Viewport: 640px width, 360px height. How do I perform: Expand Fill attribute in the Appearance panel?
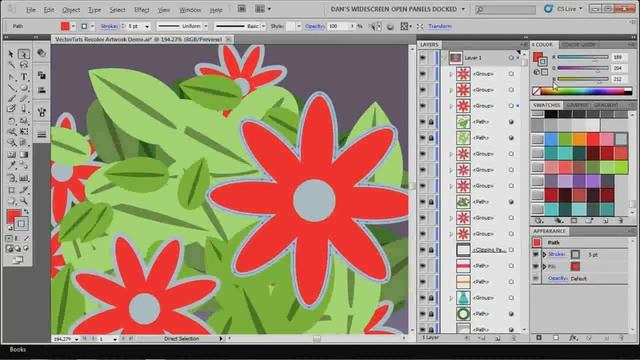click(544, 267)
